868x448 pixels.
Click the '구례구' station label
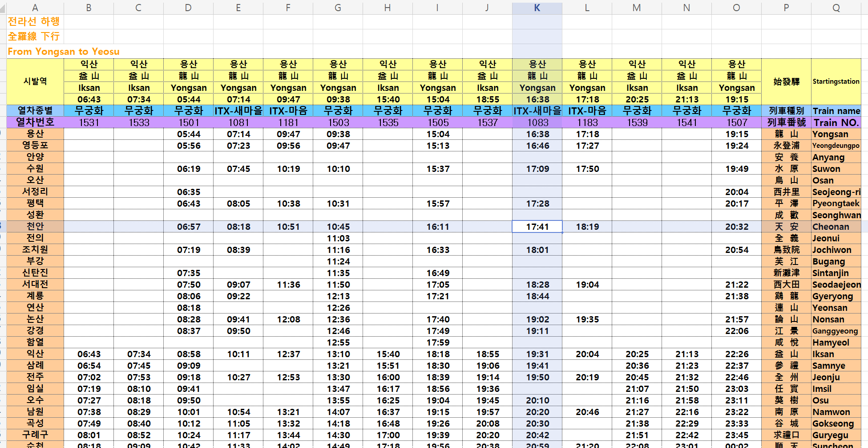[x=35, y=435]
